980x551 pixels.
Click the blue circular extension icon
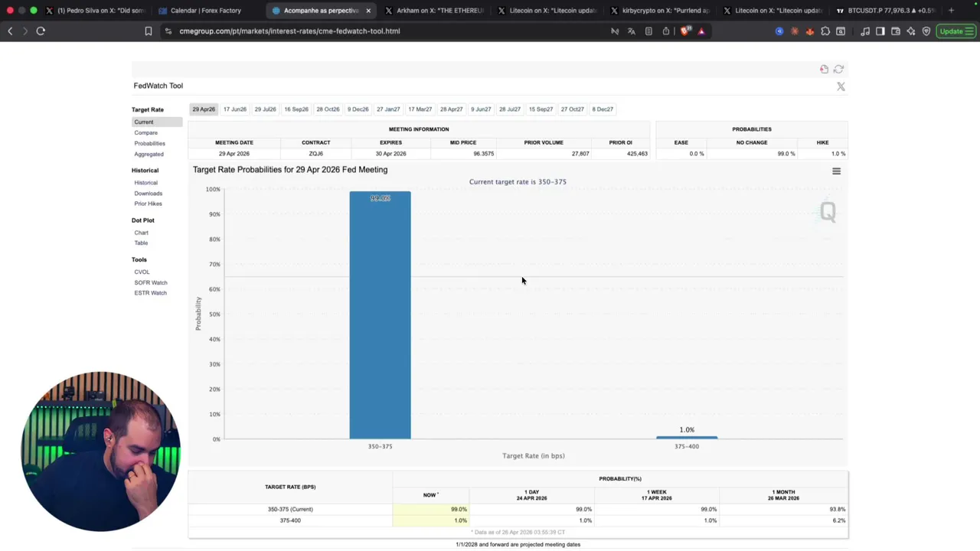[x=779, y=31]
